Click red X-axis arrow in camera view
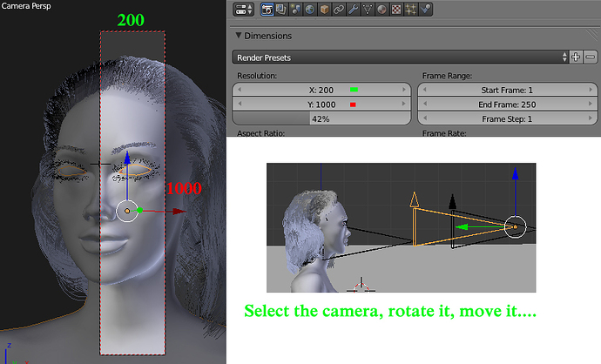Screen dimensions: 601x364 click(179, 211)
